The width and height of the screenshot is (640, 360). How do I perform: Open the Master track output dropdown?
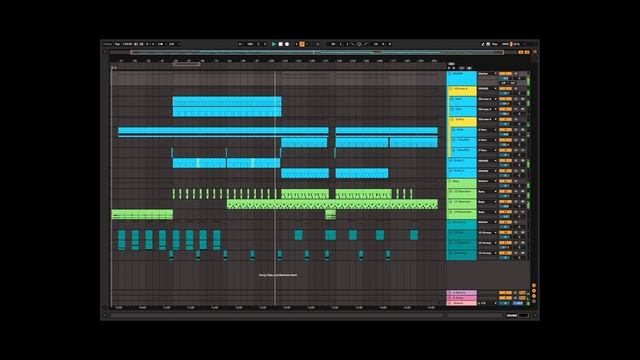[487, 303]
